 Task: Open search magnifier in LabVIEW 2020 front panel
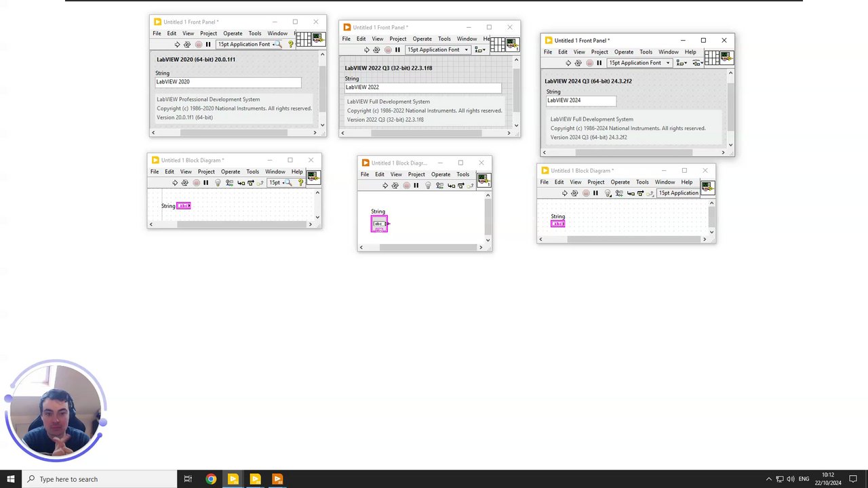pyautogui.click(x=277, y=45)
